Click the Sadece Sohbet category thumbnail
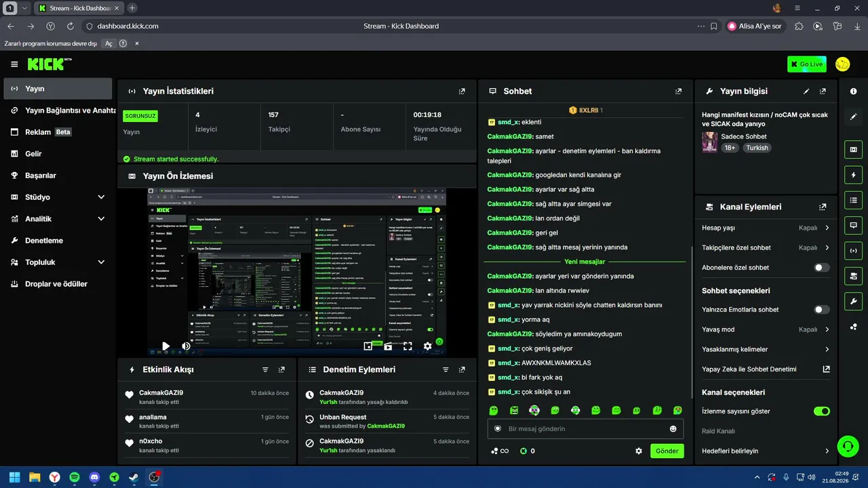The height and width of the screenshot is (488, 868). pyautogui.click(x=709, y=142)
